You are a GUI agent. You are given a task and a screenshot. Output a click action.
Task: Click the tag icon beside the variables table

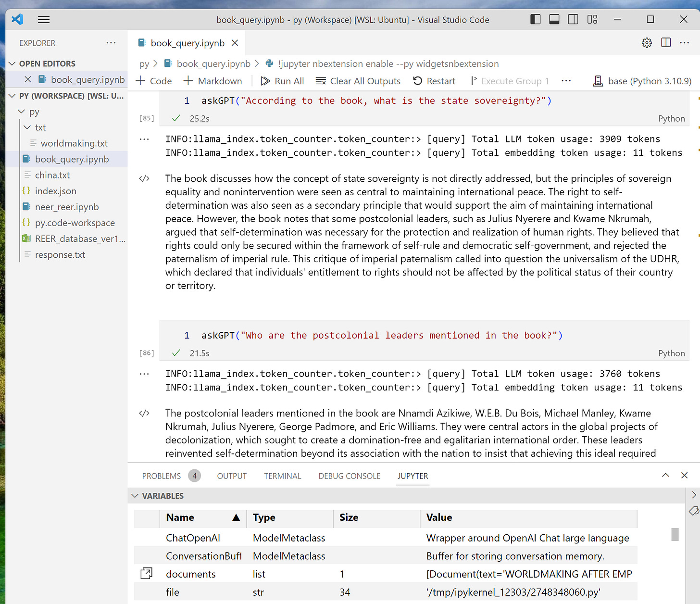pyautogui.click(x=694, y=510)
